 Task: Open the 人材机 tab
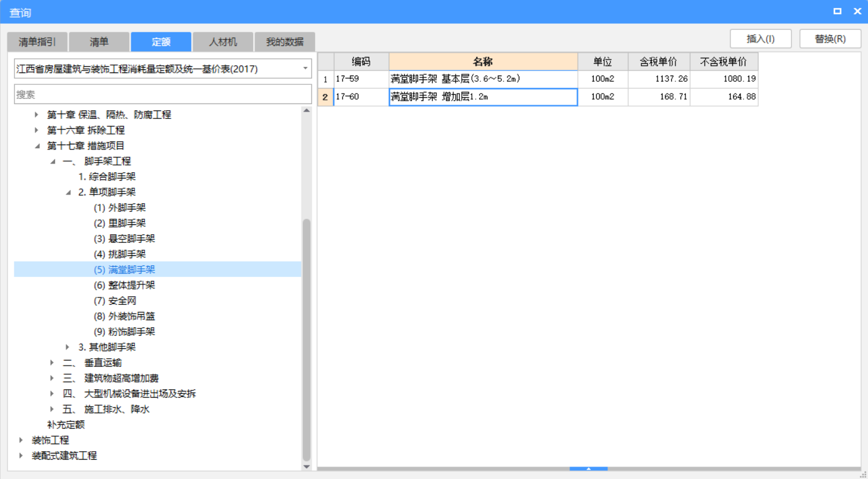point(223,42)
